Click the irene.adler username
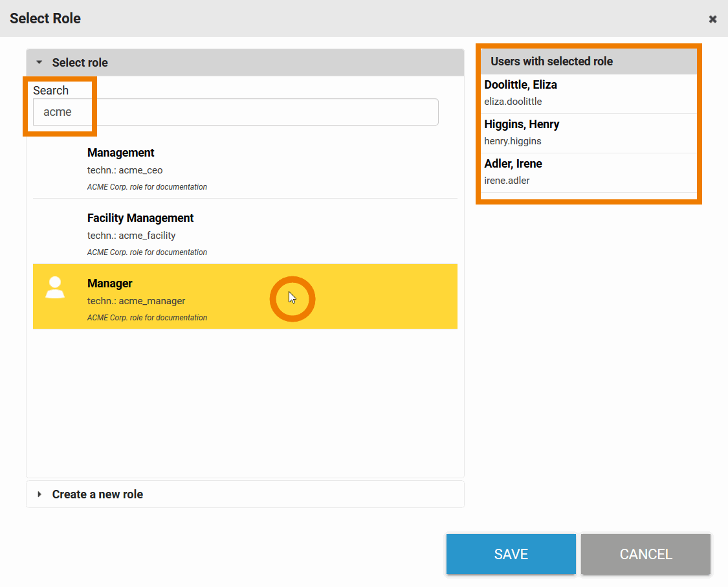Viewport: 728px width, 587px height. click(x=507, y=181)
